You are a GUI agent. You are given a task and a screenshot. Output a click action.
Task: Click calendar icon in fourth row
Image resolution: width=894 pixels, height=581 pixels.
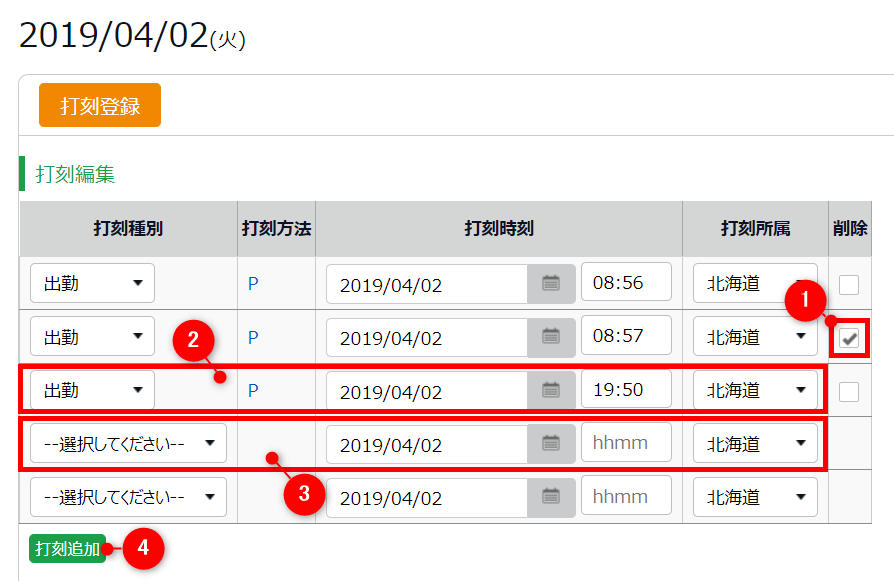[551, 443]
